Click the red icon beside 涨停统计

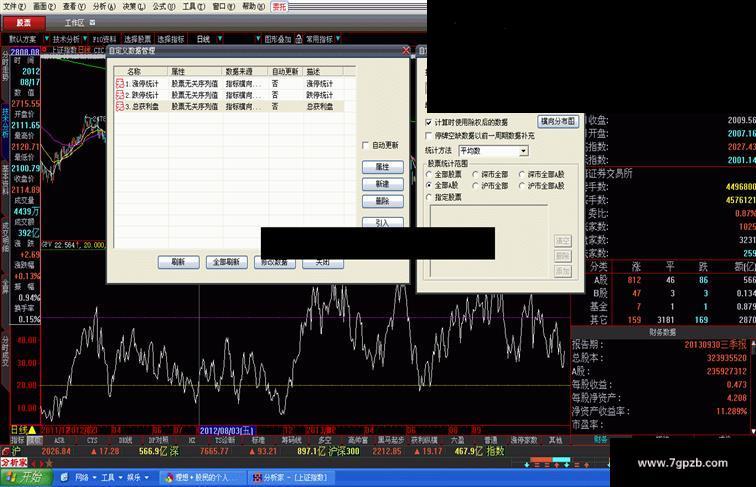pos(120,83)
